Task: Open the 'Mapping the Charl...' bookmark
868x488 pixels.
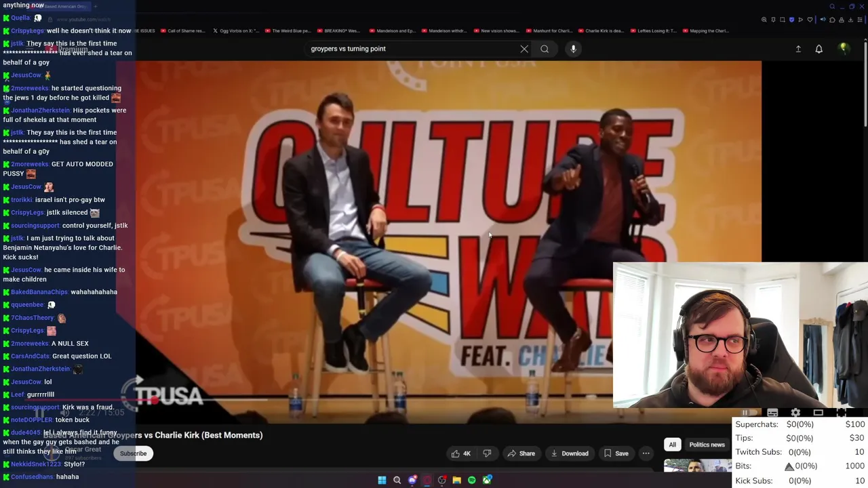Action: 705,30
